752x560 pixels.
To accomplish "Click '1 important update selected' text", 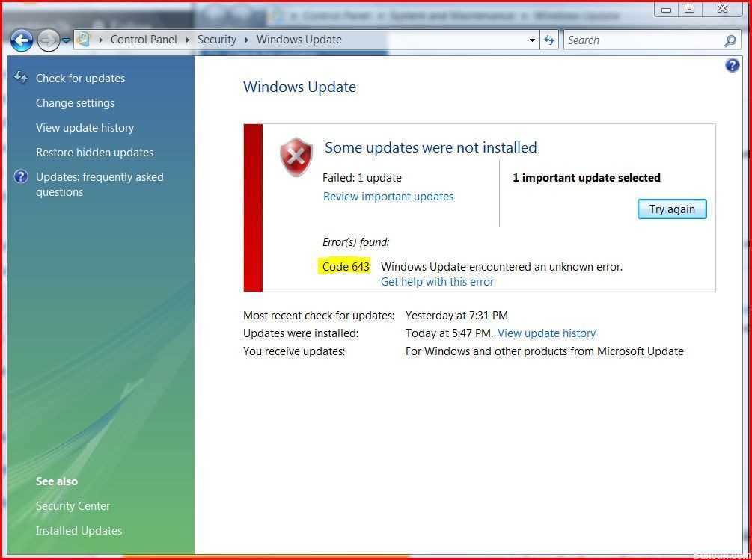I will (587, 178).
